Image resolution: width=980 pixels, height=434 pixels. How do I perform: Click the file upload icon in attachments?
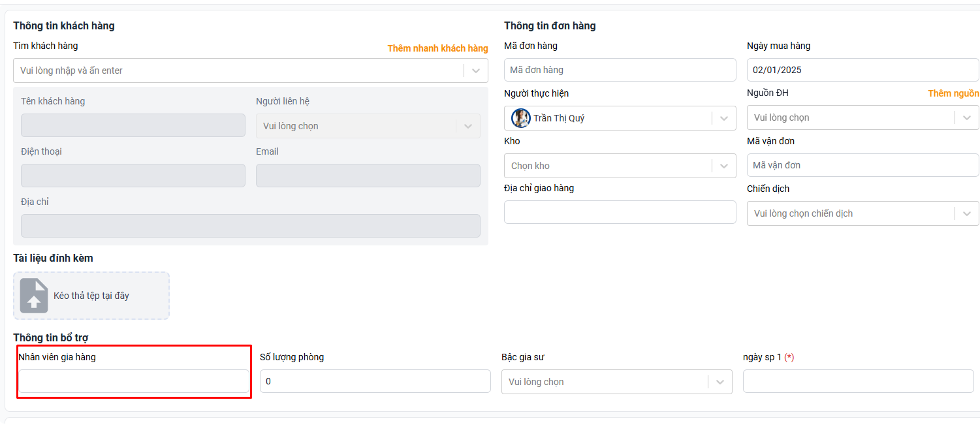(34, 296)
